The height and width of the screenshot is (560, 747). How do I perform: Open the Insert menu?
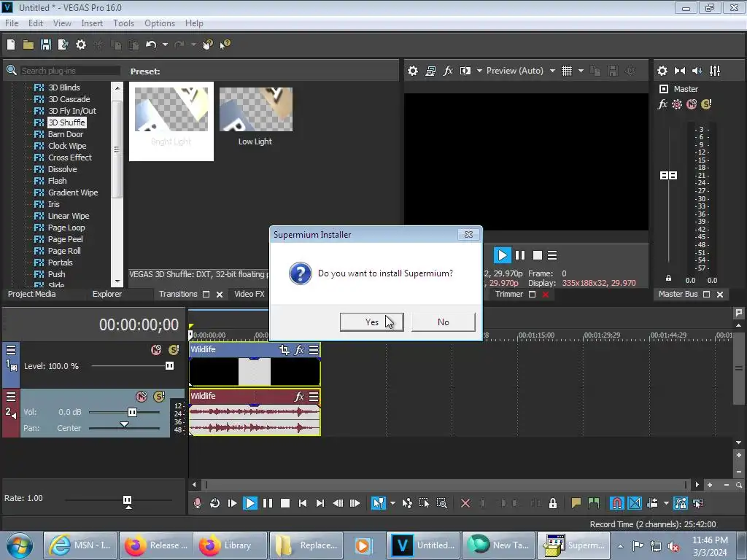tap(92, 23)
